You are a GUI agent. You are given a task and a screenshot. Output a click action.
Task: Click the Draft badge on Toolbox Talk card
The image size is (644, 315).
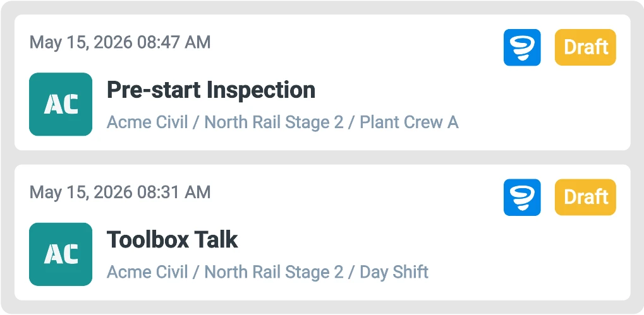[x=585, y=198]
